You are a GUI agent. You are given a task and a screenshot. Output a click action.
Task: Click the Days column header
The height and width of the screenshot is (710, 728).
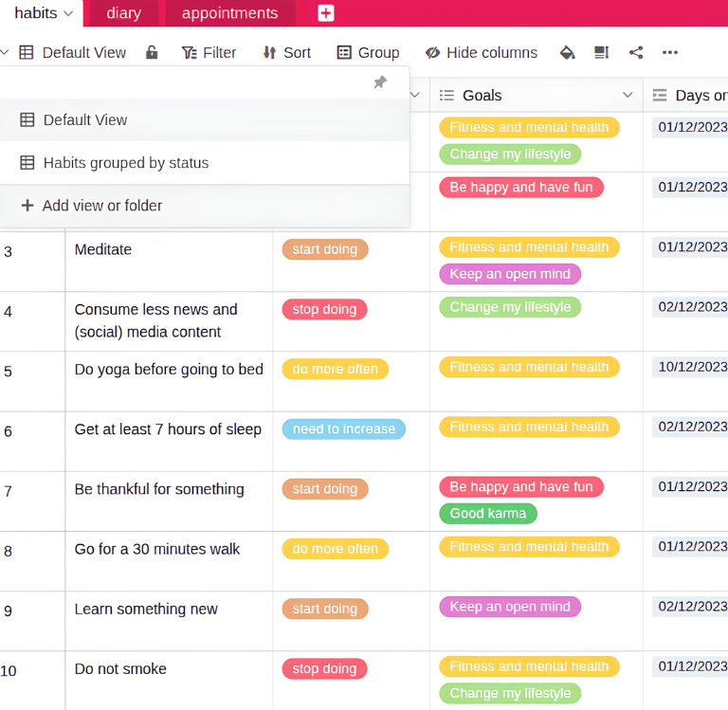point(685,95)
